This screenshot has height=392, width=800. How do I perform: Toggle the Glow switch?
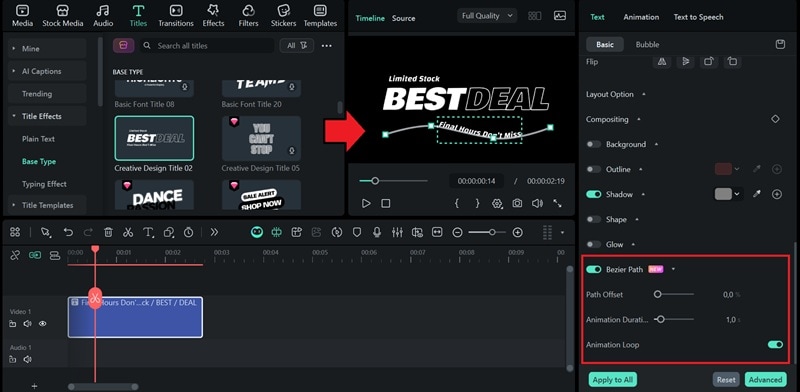593,244
